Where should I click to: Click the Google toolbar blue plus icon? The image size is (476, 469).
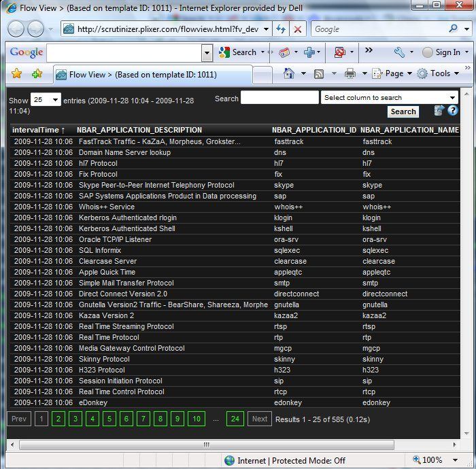pos(309,52)
